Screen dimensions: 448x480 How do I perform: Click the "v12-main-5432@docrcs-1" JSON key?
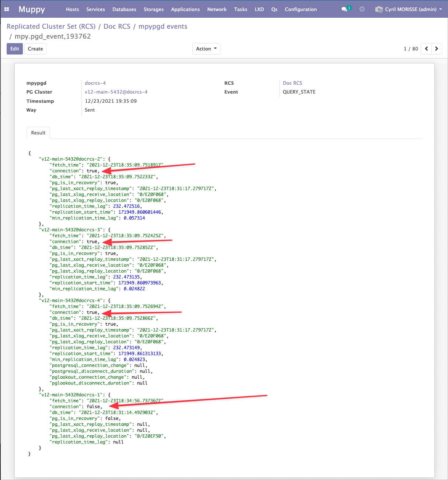pyautogui.click(x=71, y=395)
